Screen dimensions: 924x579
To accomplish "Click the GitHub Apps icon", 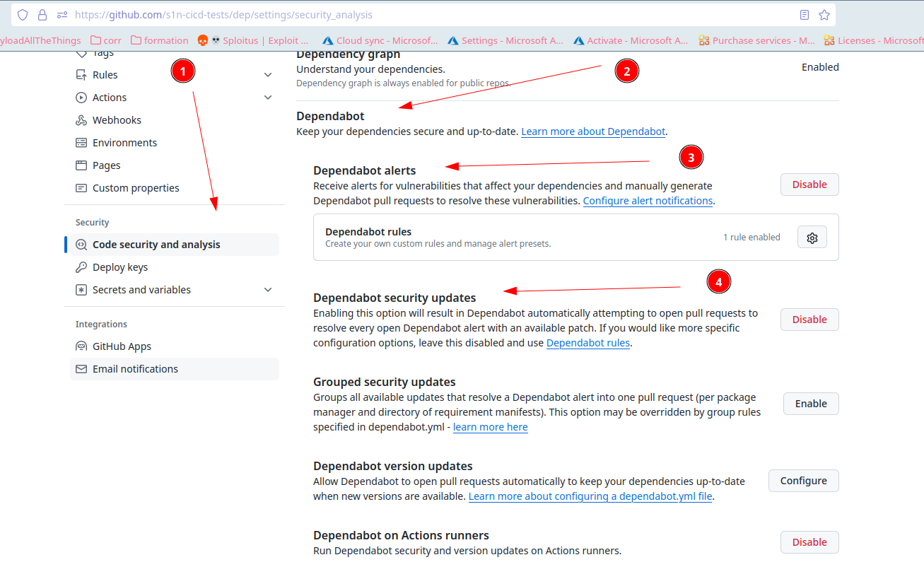I will click(81, 346).
